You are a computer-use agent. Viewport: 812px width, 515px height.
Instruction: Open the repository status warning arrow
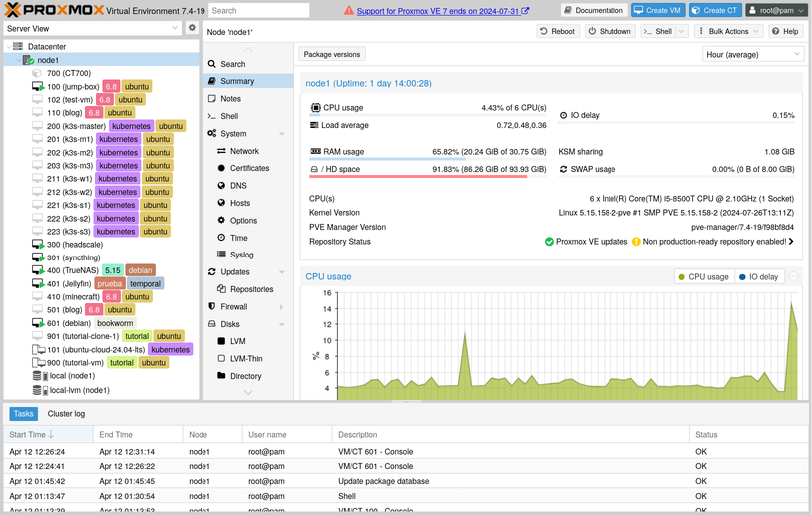click(791, 241)
